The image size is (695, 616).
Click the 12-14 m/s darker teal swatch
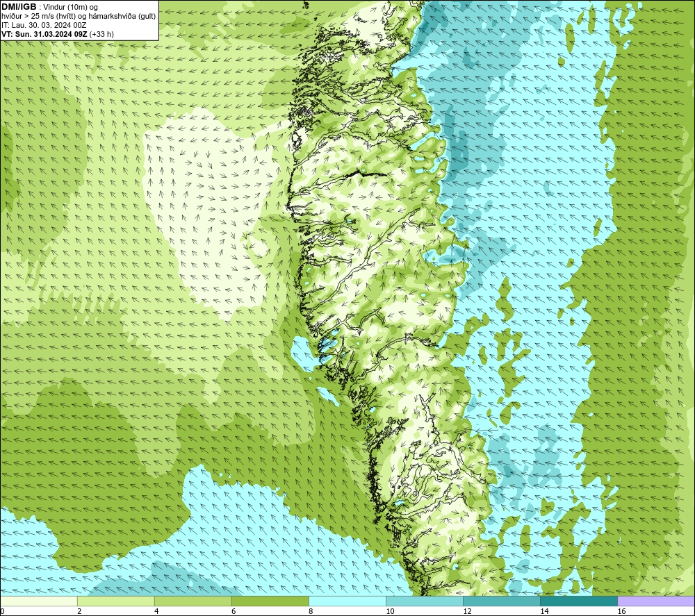pos(502,601)
